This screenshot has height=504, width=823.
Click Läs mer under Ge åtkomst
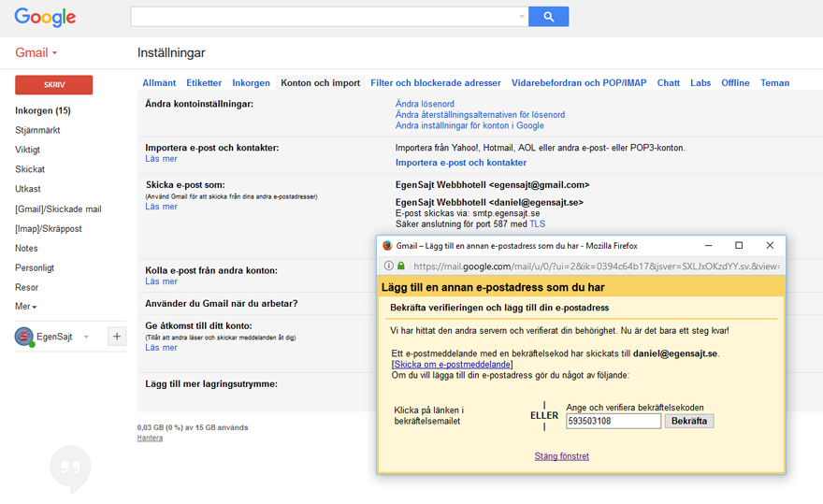[161, 348]
